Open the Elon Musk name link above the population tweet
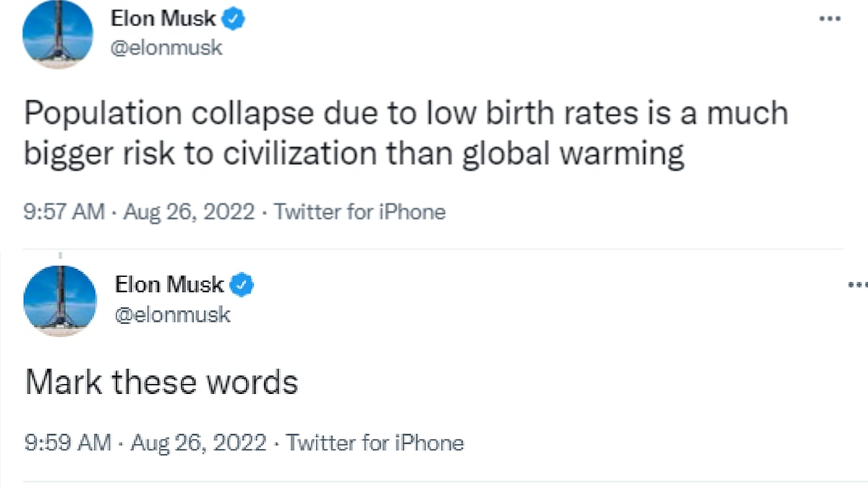868x488 pixels. point(163,20)
